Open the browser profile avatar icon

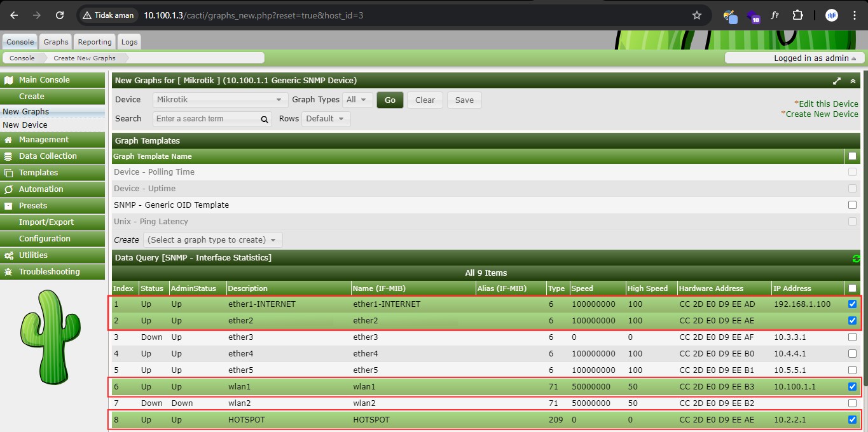pyautogui.click(x=831, y=15)
